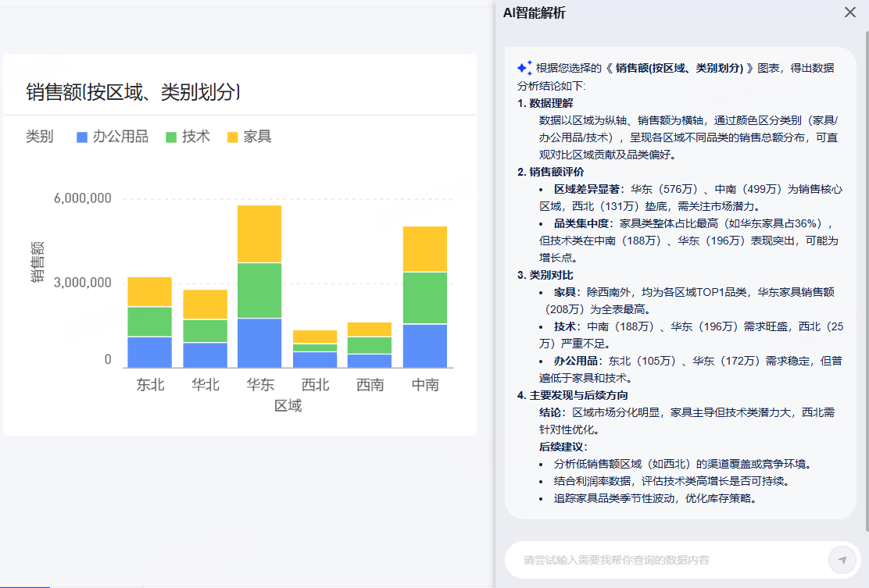Click the green 技术 segment of the 西南 bar
Viewport: 869px width, 588px height.
pyautogui.click(x=370, y=345)
